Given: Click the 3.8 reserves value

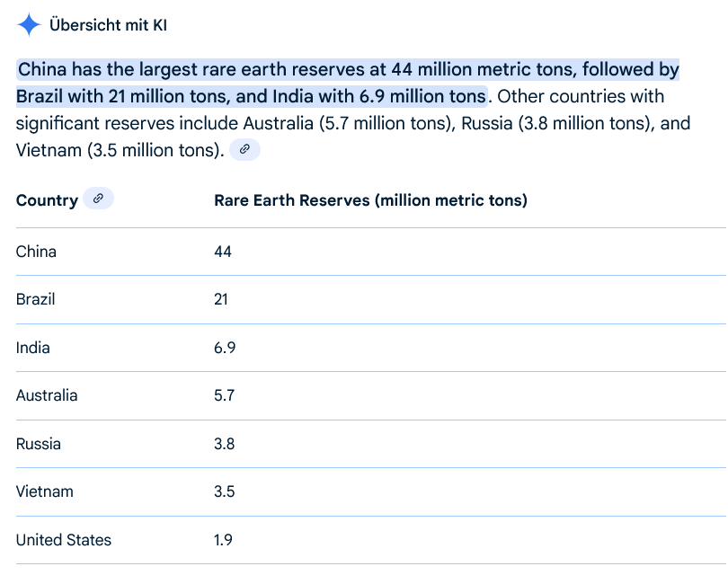Looking at the screenshot, I should 225,444.
